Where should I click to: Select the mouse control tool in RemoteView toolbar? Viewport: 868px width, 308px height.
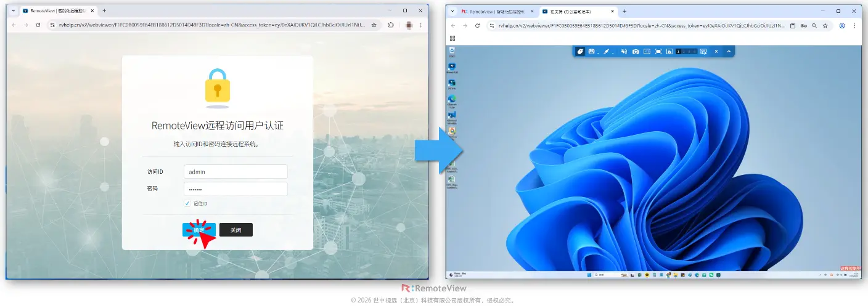point(580,51)
